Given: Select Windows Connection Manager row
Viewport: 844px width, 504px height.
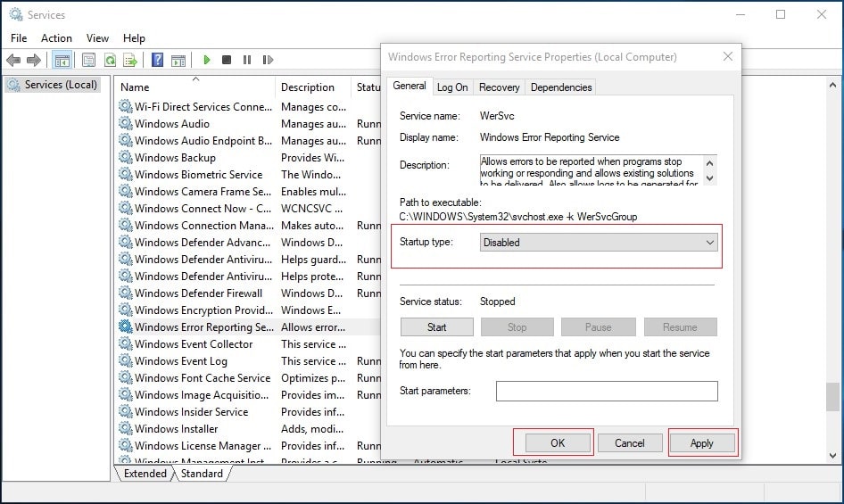Looking at the screenshot, I should click(x=249, y=225).
